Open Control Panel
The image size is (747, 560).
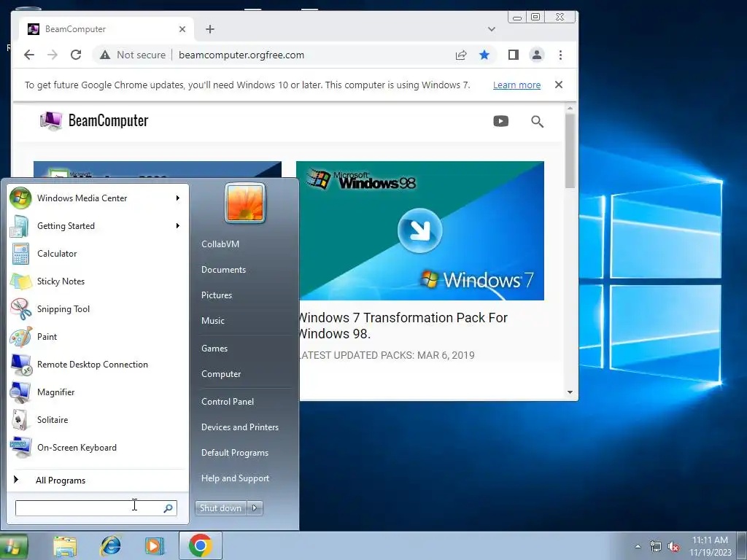(228, 402)
